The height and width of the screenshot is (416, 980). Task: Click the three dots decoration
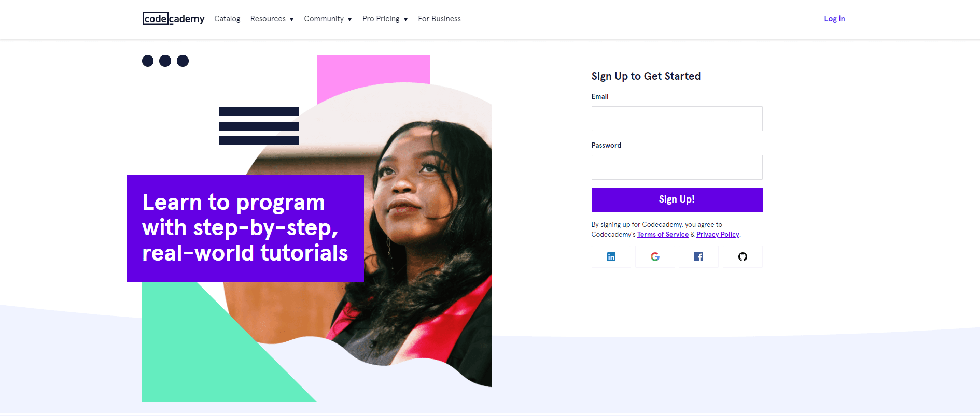click(165, 61)
